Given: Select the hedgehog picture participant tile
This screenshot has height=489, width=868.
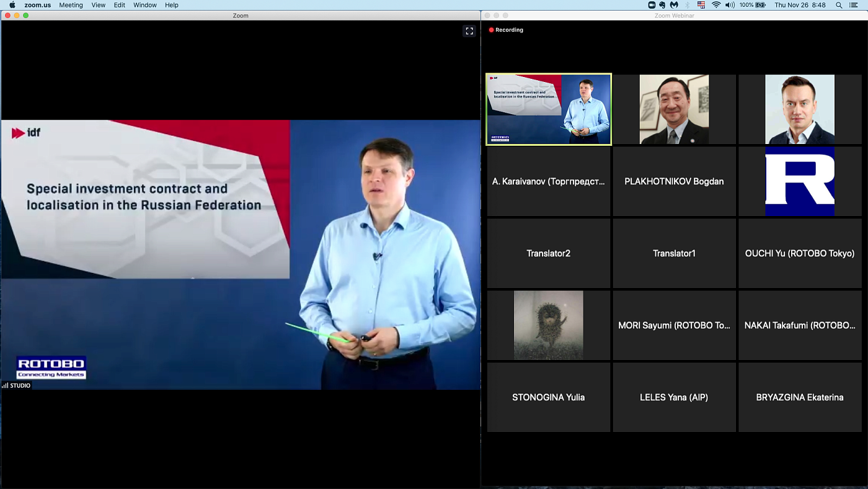Looking at the screenshot, I should pyautogui.click(x=549, y=325).
